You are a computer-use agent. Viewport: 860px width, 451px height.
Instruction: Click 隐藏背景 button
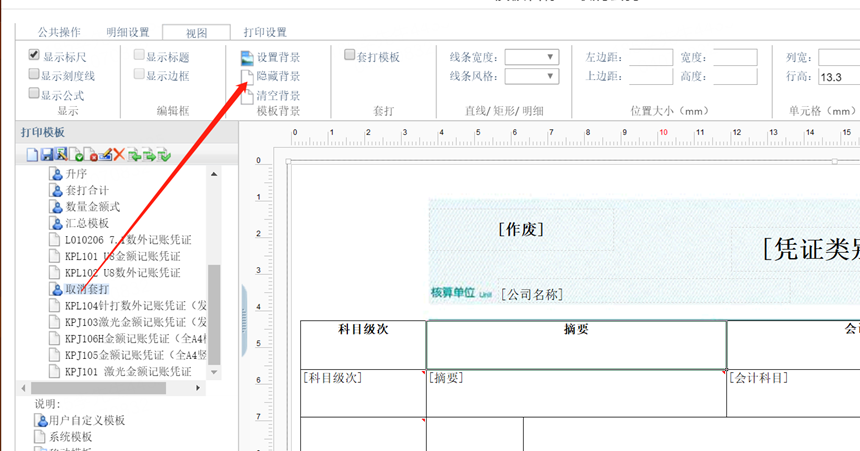[x=271, y=76]
